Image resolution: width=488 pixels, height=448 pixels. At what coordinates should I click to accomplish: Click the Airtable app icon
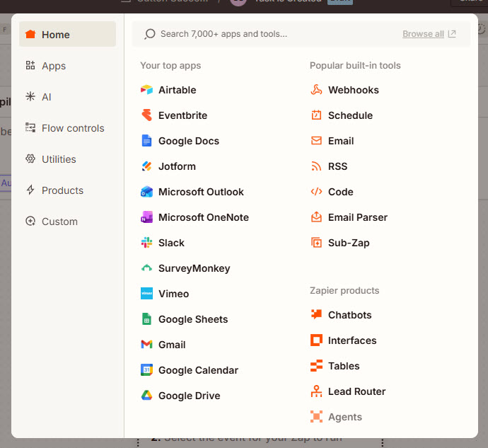[146, 90]
